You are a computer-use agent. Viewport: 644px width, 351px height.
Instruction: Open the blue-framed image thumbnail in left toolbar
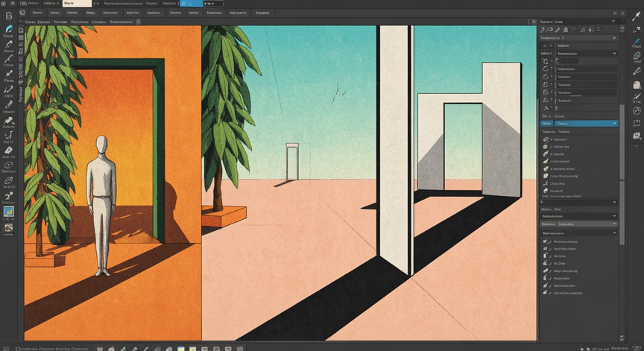pyautogui.click(x=9, y=212)
